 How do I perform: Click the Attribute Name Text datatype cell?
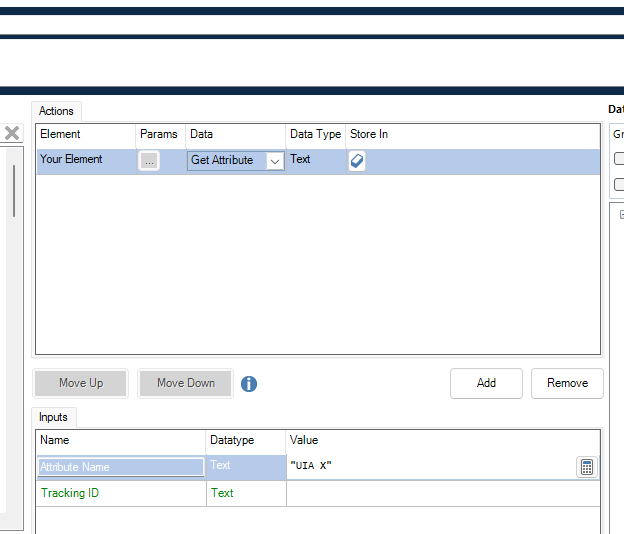pyautogui.click(x=246, y=466)
